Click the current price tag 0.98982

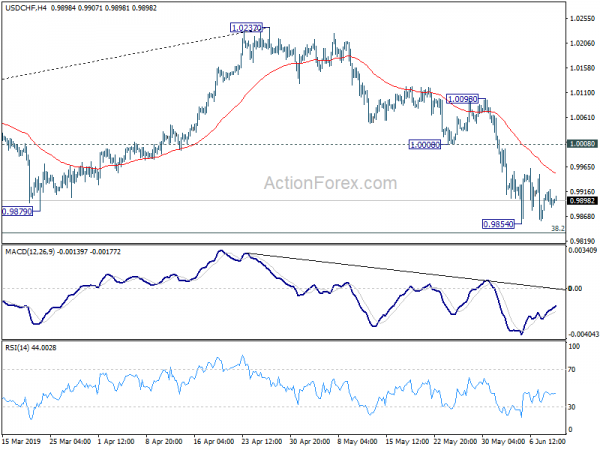click(582, 201)
